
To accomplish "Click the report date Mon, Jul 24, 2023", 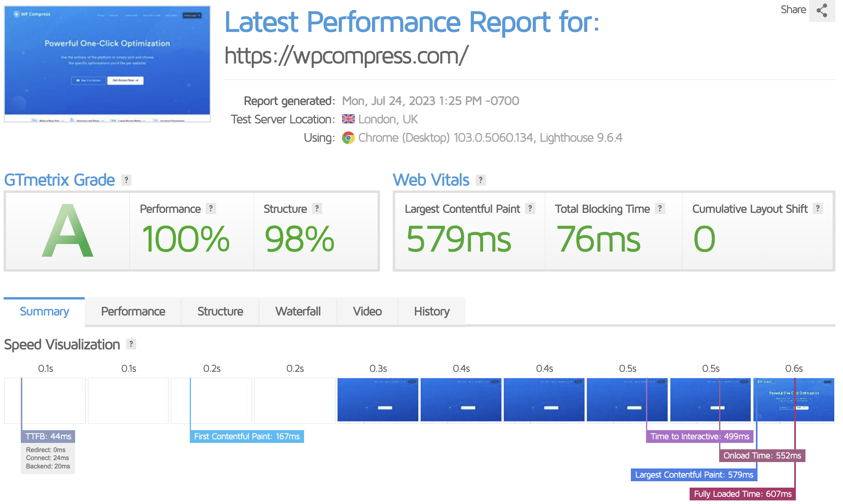I will pyautogui.click(x=431, y=101).
